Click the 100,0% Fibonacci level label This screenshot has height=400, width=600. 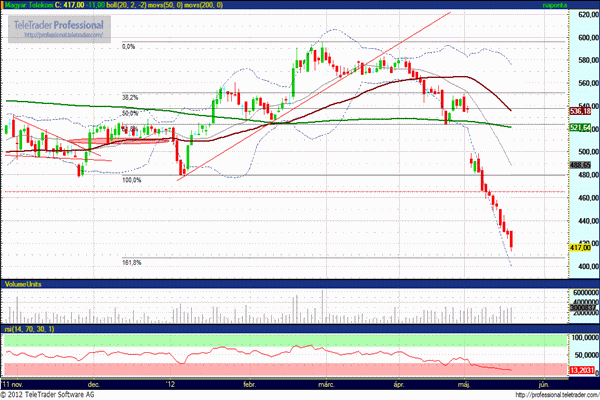[x=132, y=180]
